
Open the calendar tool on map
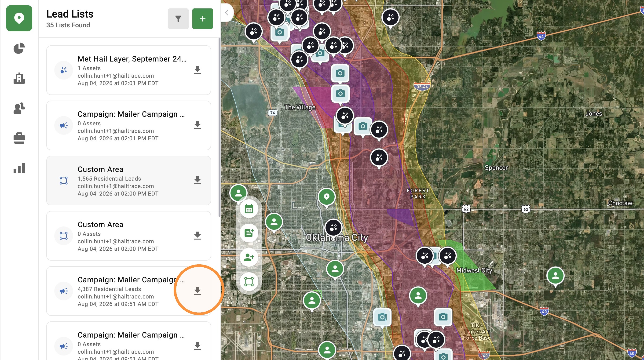pyautogui.click(x=249, y=209)
